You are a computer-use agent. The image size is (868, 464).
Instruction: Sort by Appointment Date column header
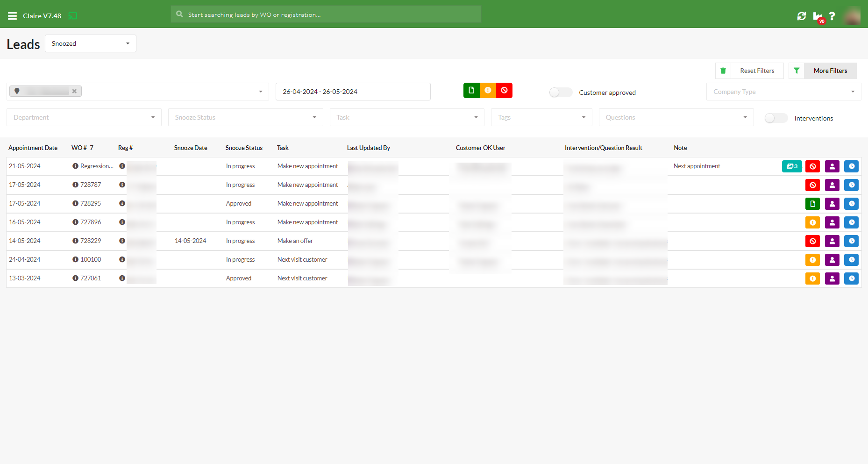[x=33, y=148]
